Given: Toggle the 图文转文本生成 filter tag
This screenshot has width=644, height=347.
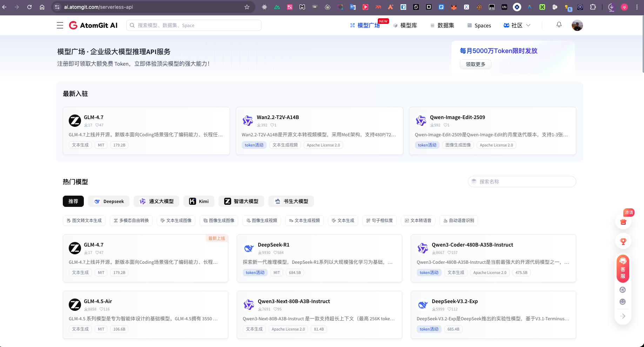Looking at the screenshot, I should (84, 221).
